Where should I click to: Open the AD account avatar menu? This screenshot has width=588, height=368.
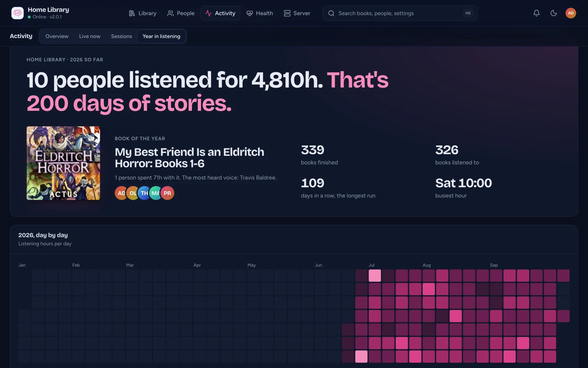571,13
